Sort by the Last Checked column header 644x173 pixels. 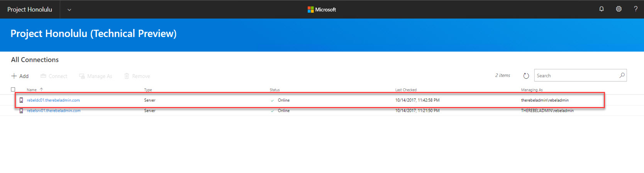coord(406,90)
